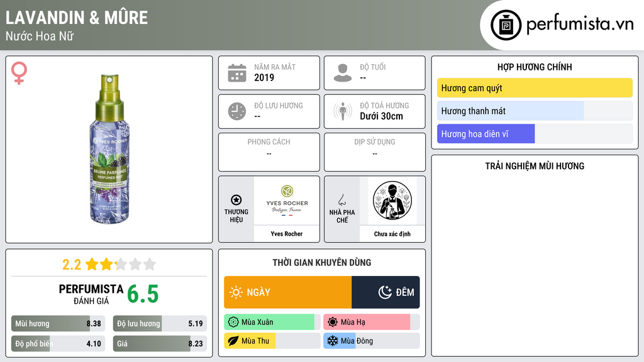
Task: Click the star badge icon above Thương hiệu
Action: coord(236,200)
